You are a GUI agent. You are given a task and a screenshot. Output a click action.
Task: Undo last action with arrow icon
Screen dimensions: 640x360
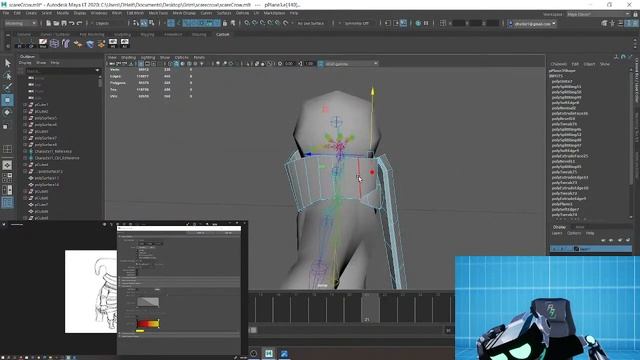[71, 23]
